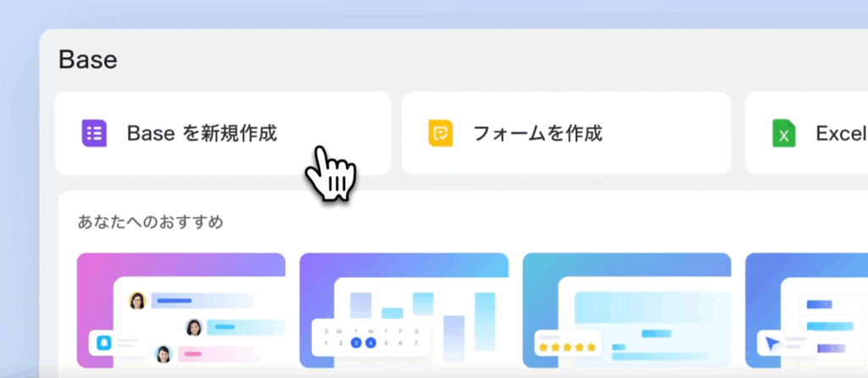Click the pink progress bar in first template
The width and height of the screenshot is (868, 378).
point(192,353)
